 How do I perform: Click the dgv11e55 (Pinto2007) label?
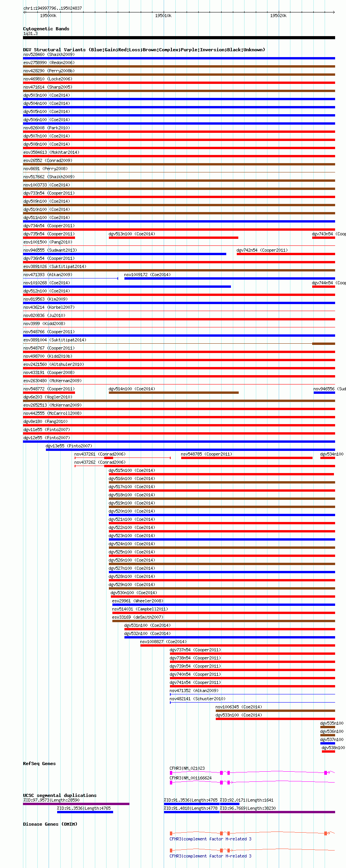46,430
